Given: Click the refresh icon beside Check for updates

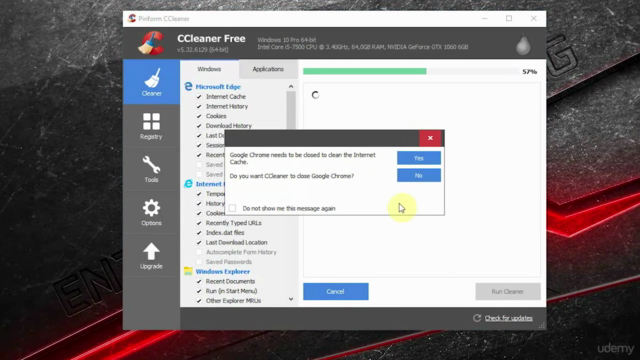Looking at the screenshot, I should (x=477, y=318).
